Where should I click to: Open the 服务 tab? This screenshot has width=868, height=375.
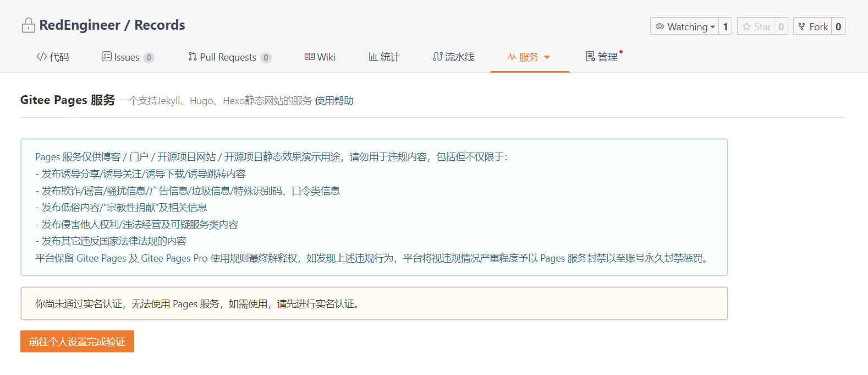coord(529,57)
